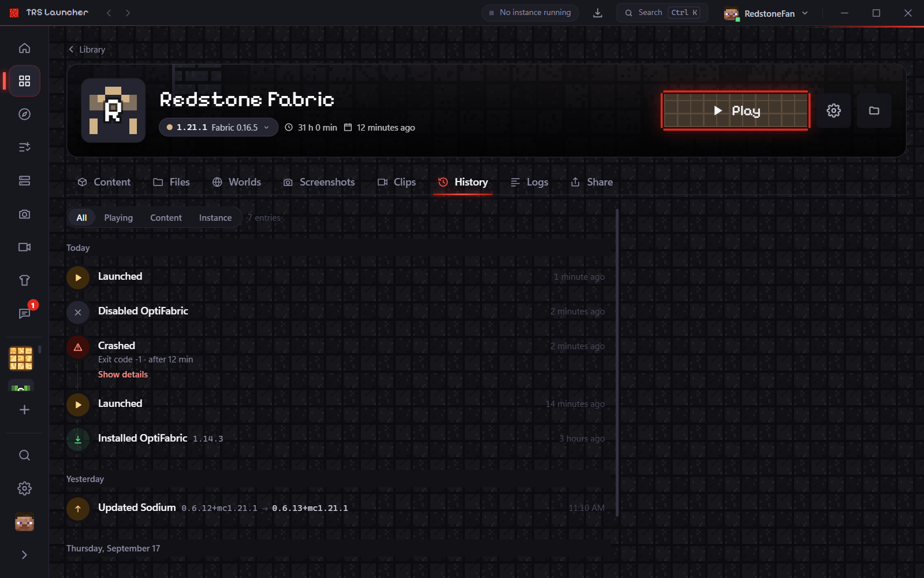Viewport: 924px width, 578px height.
Task: Open the skins shirt sidebar icon
Action: [x=24, y=280]
